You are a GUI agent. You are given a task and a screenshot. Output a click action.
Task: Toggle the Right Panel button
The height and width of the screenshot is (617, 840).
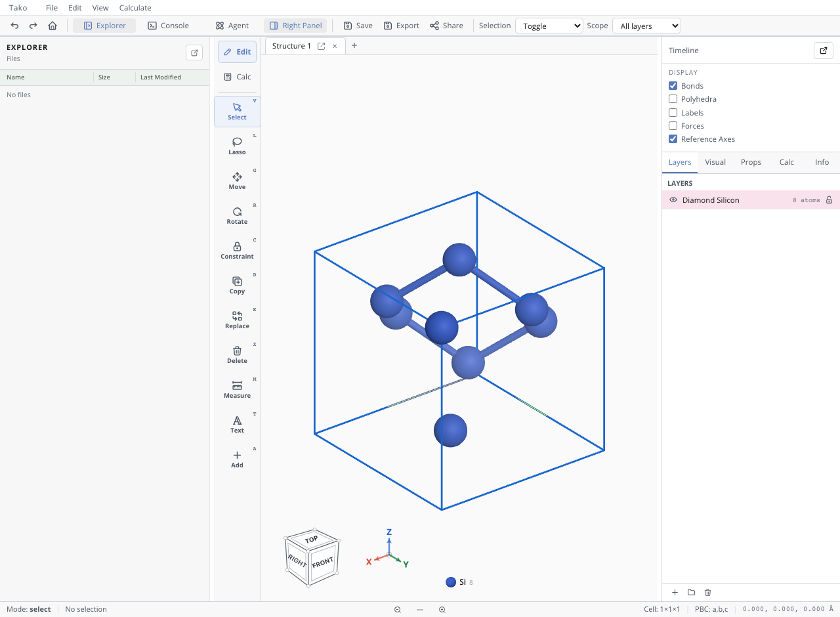pyautogui.click(x=295, y=26)
